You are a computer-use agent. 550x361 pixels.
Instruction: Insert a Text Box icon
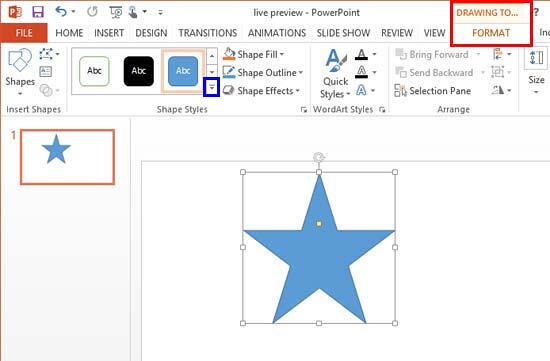[46, 72]
